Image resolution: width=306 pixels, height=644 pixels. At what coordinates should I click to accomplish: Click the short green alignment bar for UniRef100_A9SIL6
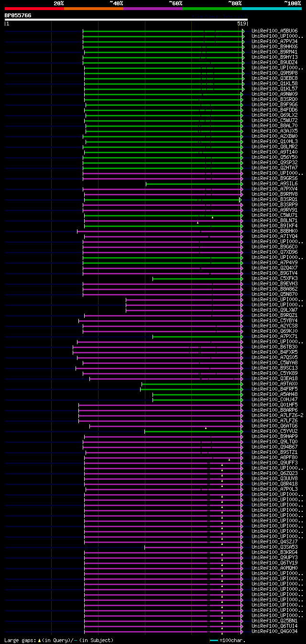pyautogui.click(x=194, y=183)
